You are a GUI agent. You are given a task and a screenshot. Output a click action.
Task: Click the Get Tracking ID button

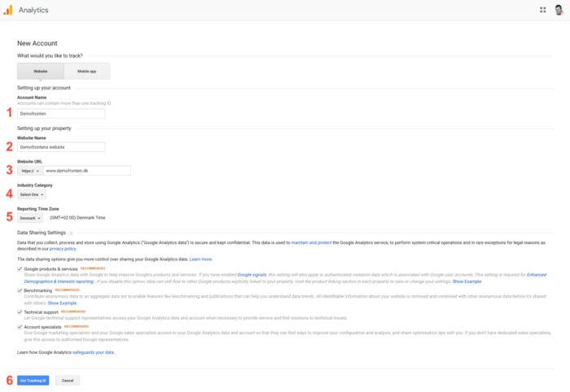tap(33, 381)
